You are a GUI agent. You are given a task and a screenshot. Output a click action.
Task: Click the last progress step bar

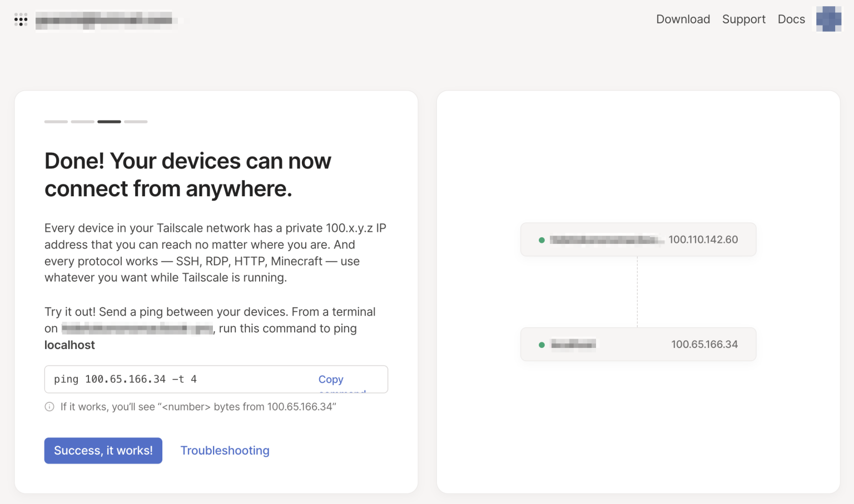(136, 121)
